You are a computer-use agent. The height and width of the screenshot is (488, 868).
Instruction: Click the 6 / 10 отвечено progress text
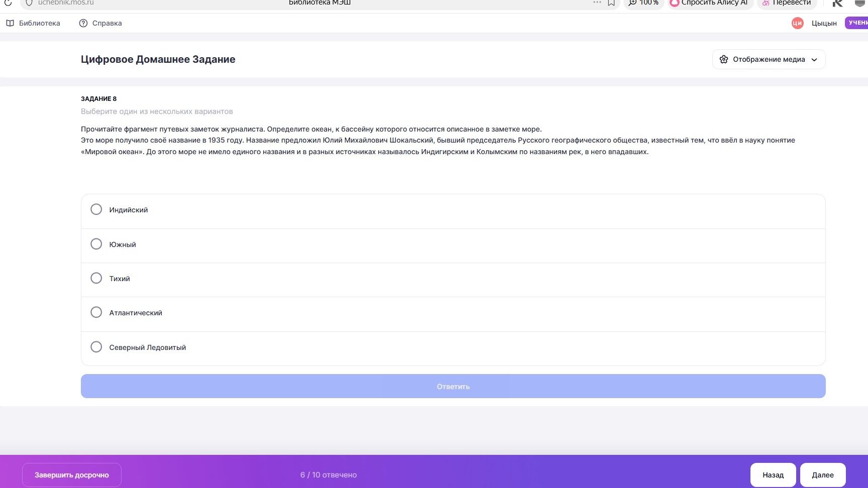[x=329, y=475]
